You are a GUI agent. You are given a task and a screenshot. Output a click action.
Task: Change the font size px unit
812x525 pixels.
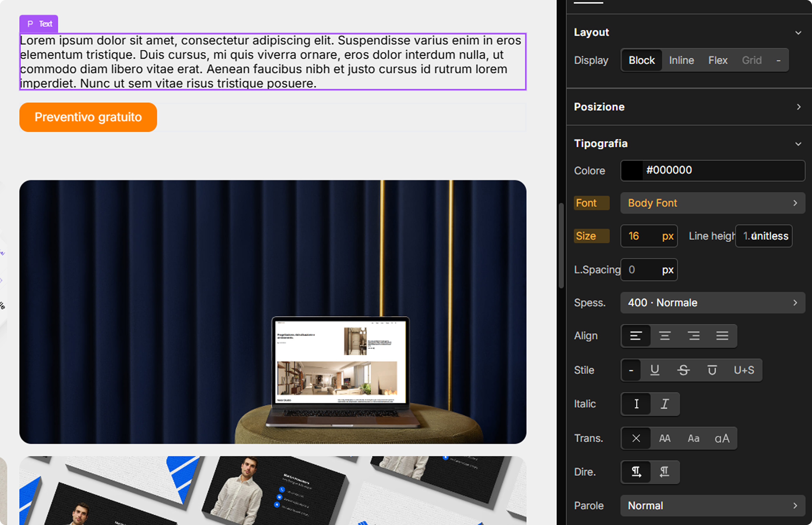point(668,236)
